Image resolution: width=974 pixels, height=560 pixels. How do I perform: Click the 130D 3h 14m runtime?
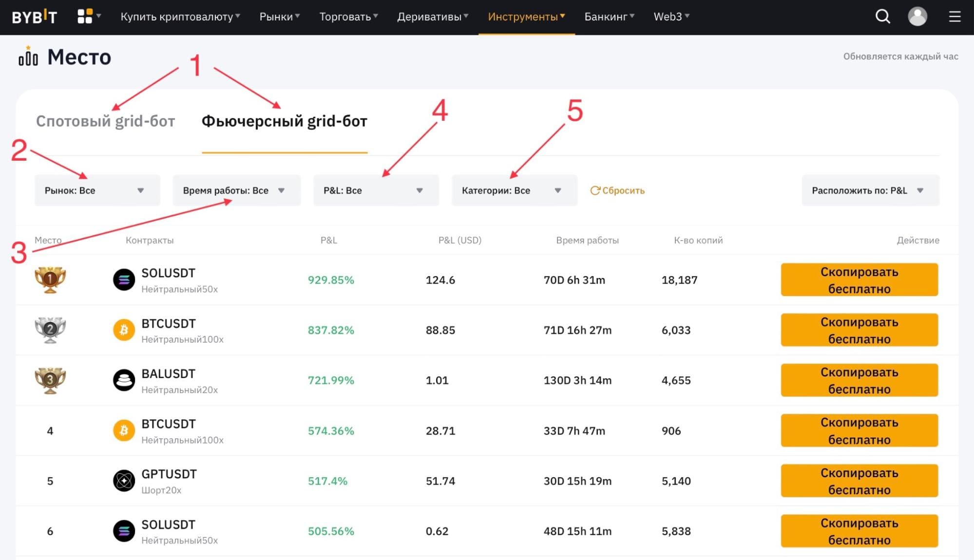[577, 380]
